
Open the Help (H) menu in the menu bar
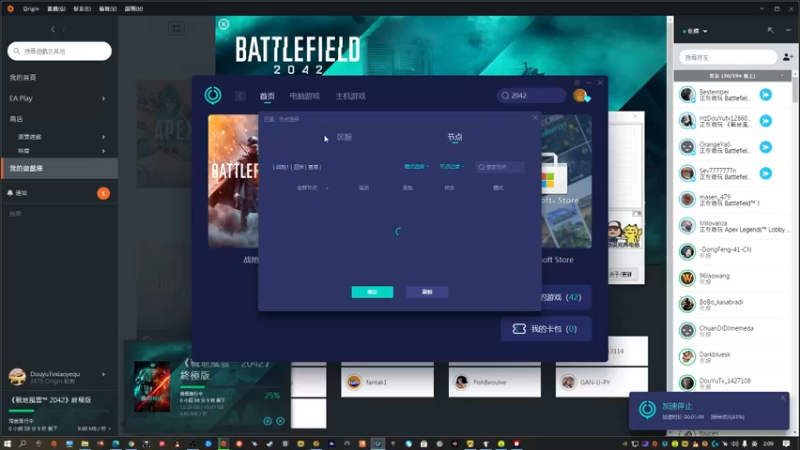134,9
